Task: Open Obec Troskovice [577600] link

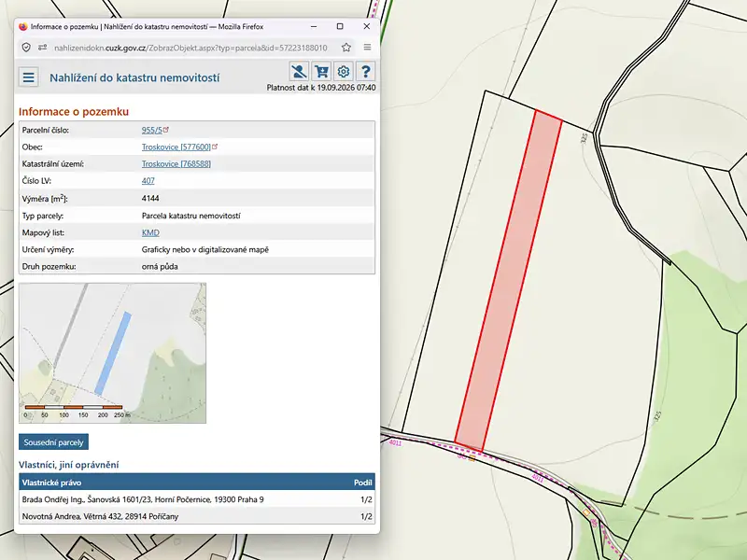Action: coord(176,147)
